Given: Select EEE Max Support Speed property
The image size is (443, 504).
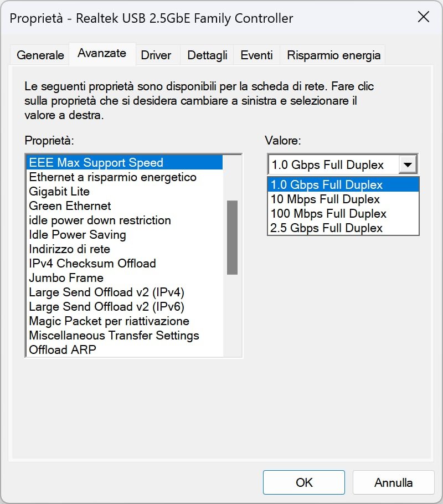Looking at the screenshot, I should [125, 163].
